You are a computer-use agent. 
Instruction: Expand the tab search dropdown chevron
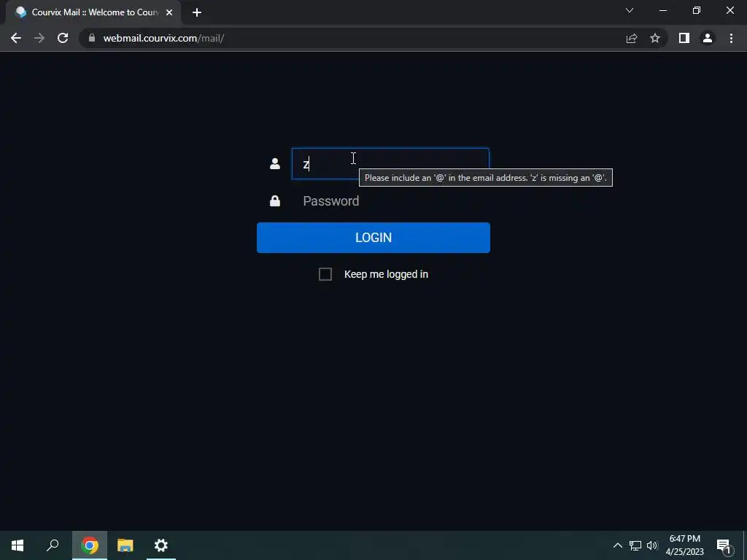pos(630,10)
